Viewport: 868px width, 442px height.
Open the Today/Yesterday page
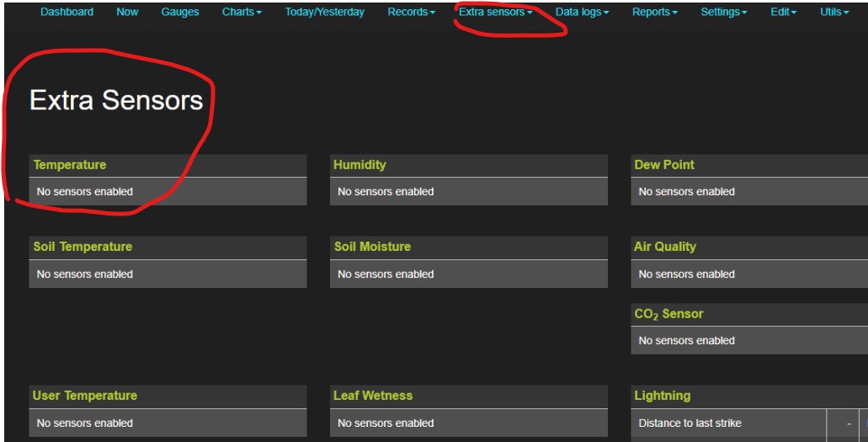click(324, 13)
